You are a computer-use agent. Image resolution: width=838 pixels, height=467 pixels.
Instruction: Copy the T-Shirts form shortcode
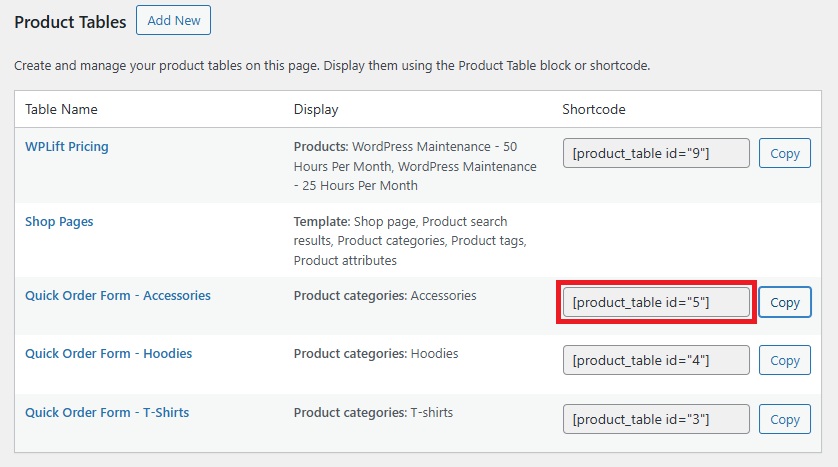click(785, 420)
